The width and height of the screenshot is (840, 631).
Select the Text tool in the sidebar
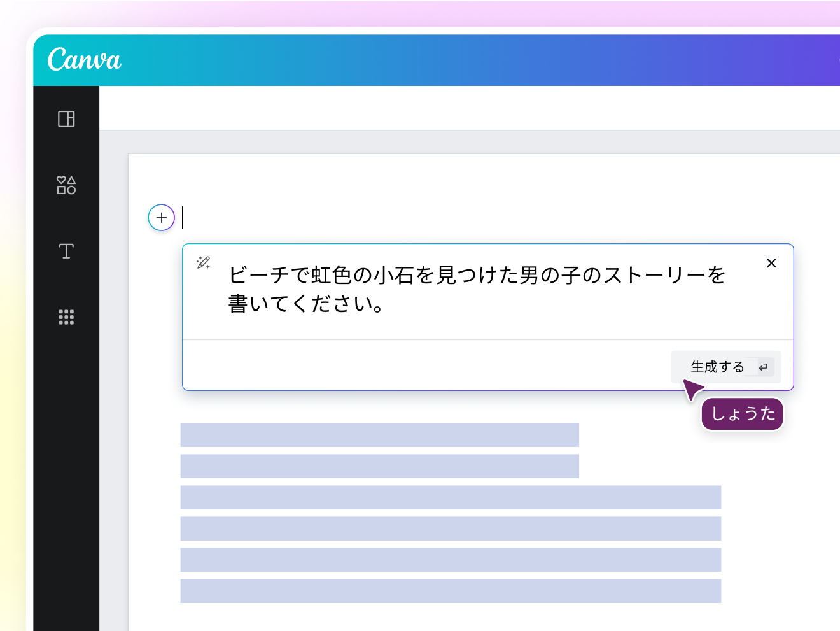click(66, 251)
